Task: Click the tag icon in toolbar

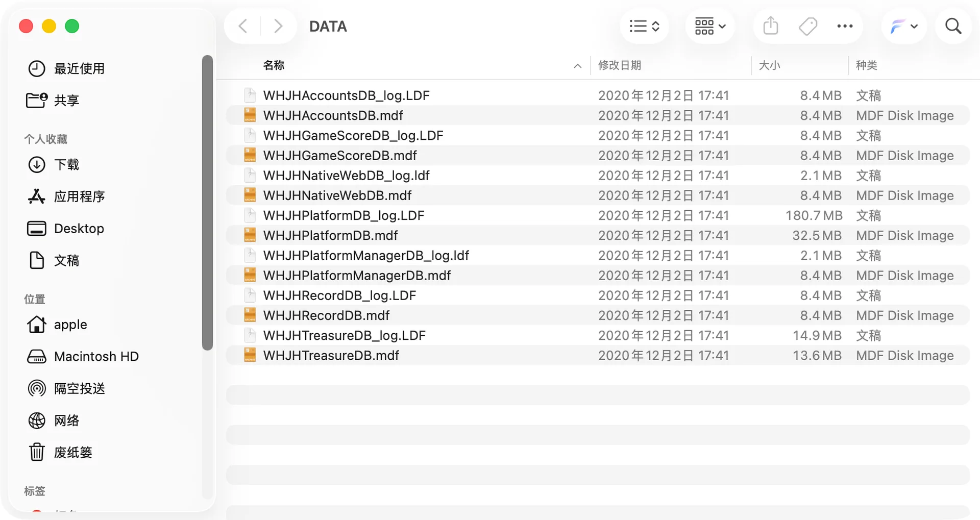Action: pyautogui.click(x=808, y=26)
